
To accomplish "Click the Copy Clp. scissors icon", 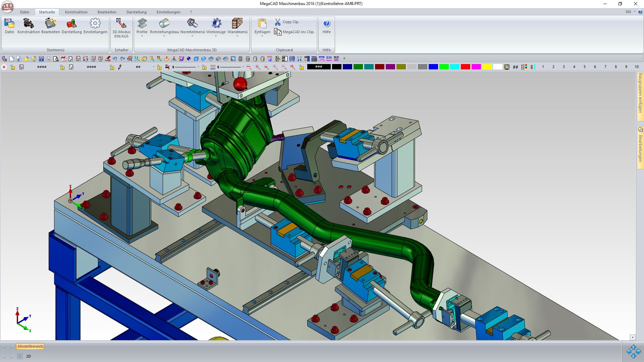I will (278, 22).
